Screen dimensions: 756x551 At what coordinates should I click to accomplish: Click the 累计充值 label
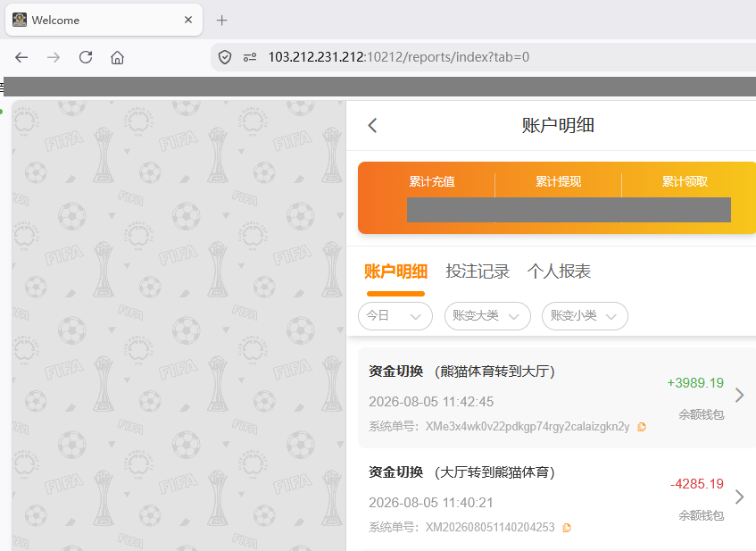(431, 181)
